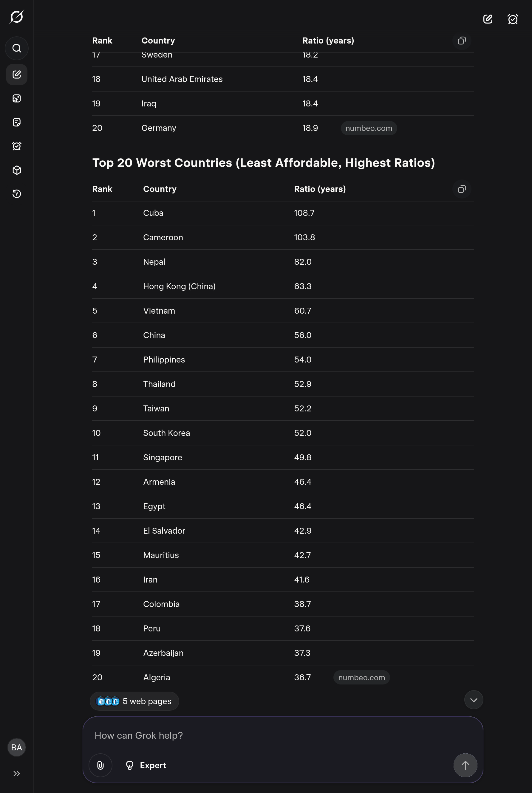
Task: Click the BA profile avatar
Action: (17, 747)
